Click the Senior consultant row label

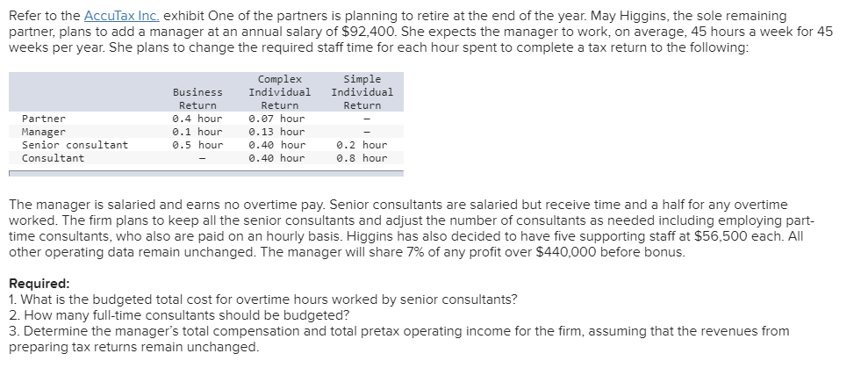coord(75,145)
